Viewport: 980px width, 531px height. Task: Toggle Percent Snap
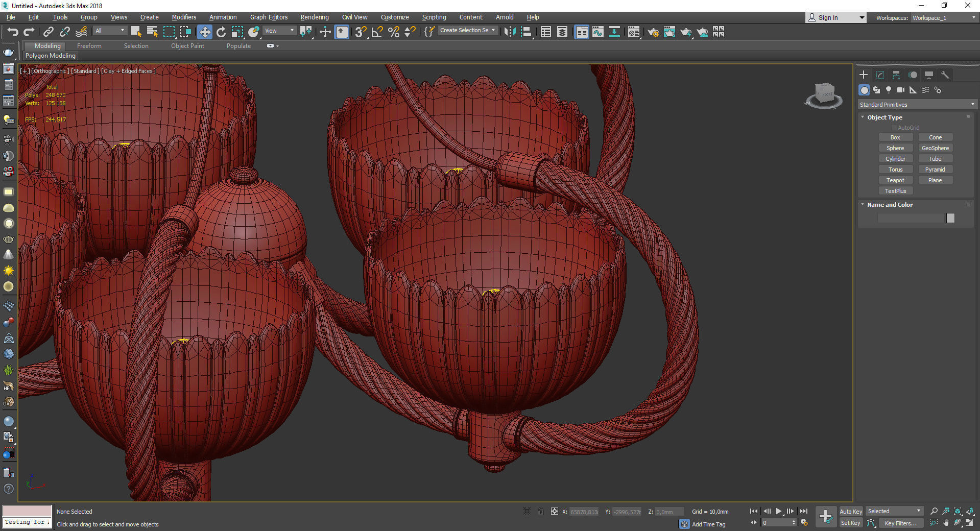click(x=393, y=32)
